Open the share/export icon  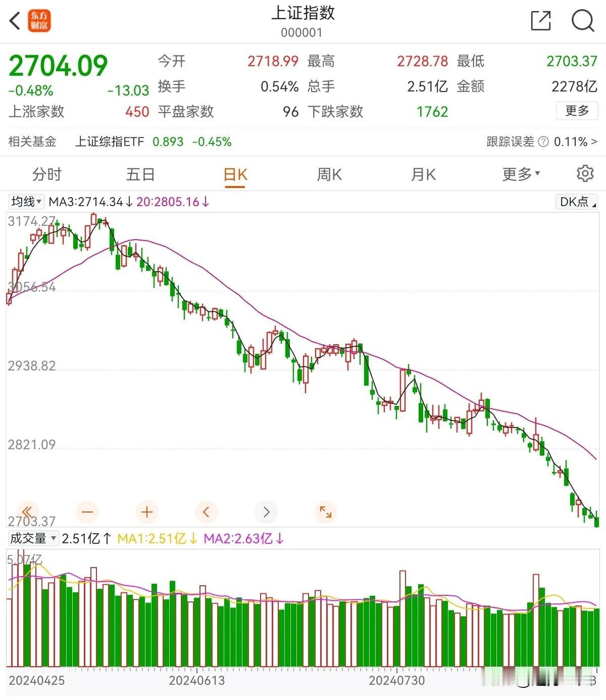point(541,21)
